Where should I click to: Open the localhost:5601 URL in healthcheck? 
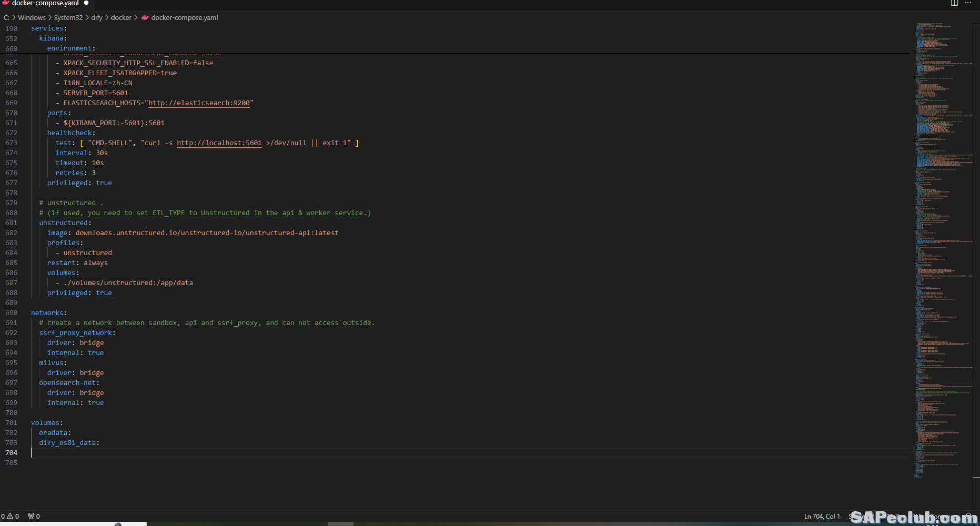tap(219, 143)
